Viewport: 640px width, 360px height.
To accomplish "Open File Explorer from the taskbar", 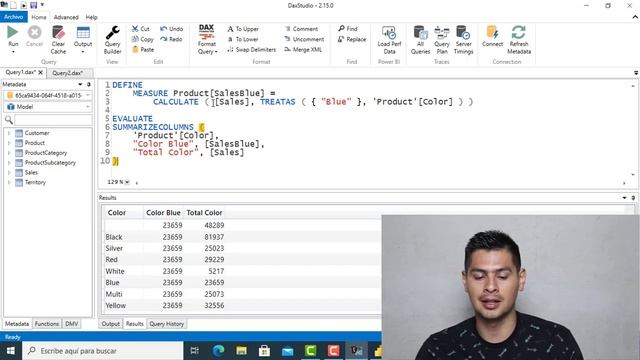I will coord(241,351).
